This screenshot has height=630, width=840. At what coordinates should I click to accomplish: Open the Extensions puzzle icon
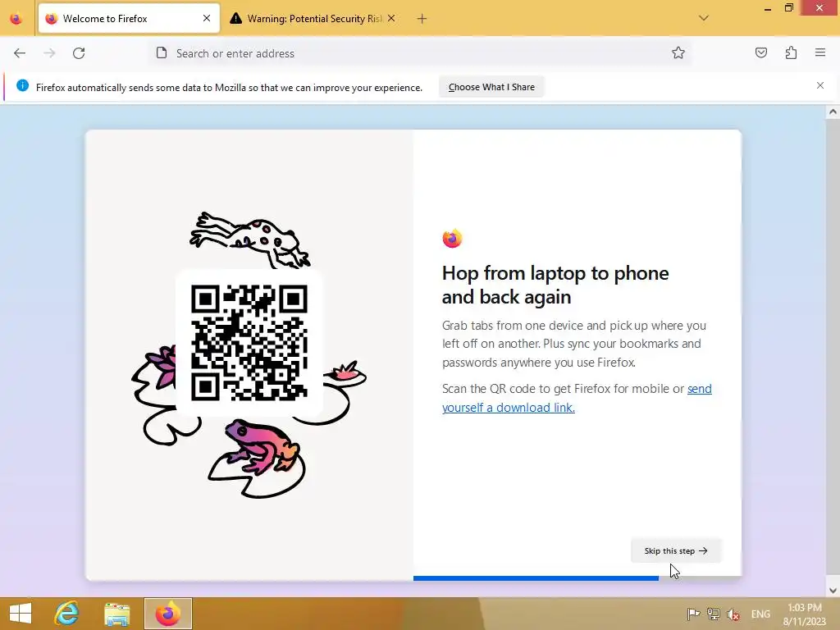pos(792,52)
